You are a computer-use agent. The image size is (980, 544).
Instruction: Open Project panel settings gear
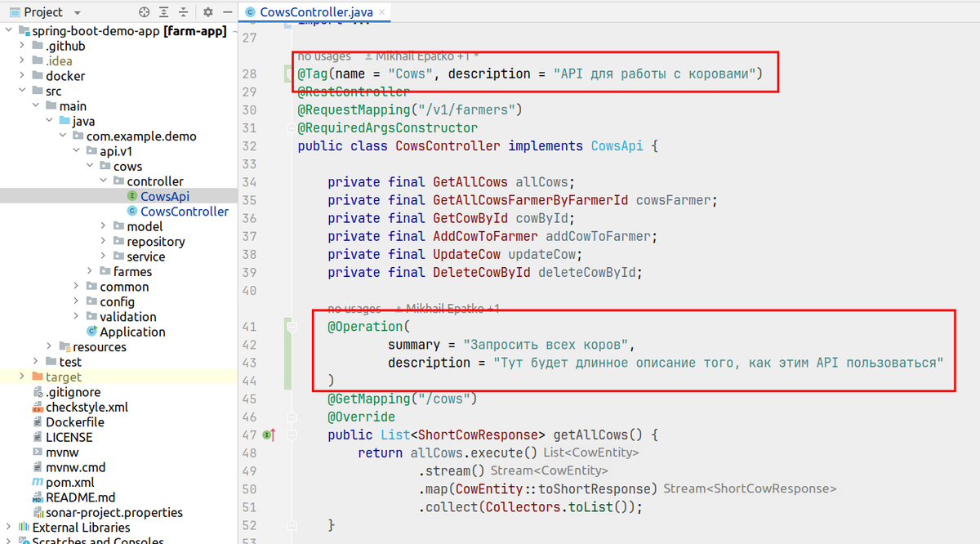pyautogui.click(x=208, y=12)
